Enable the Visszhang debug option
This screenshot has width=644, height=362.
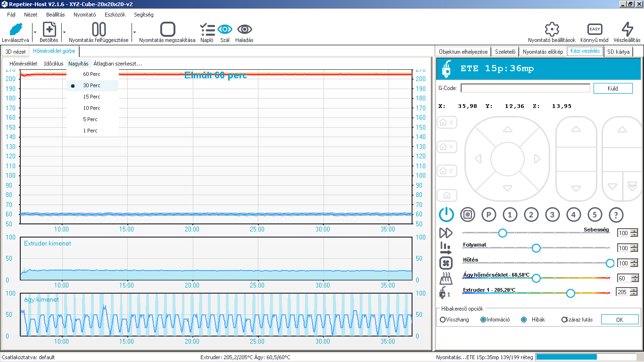pos(443,320)
